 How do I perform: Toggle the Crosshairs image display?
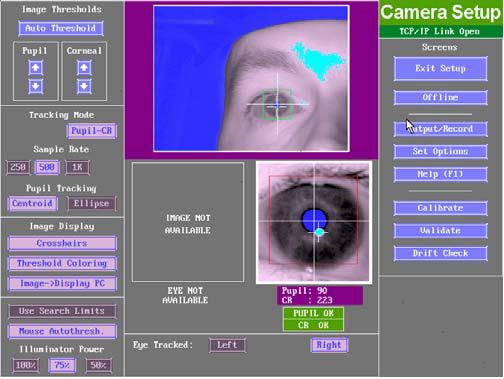(x=62, y=243)
